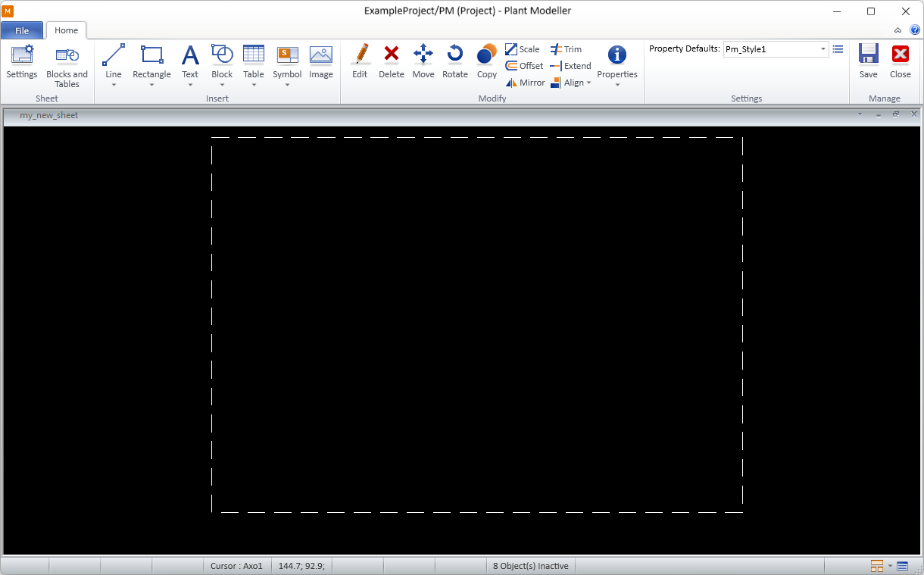
Task: Activate the Mirror tool
Action: pos(525,83)
